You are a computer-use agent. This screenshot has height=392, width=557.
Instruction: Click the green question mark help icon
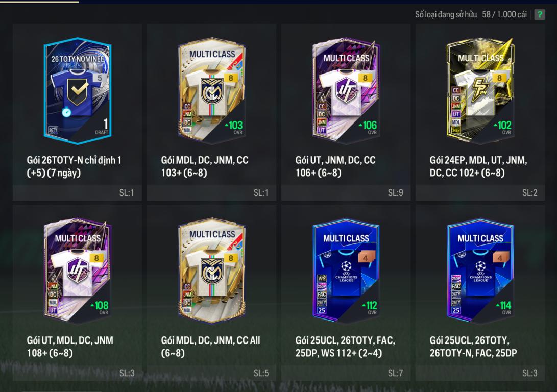tap(540, 15)
